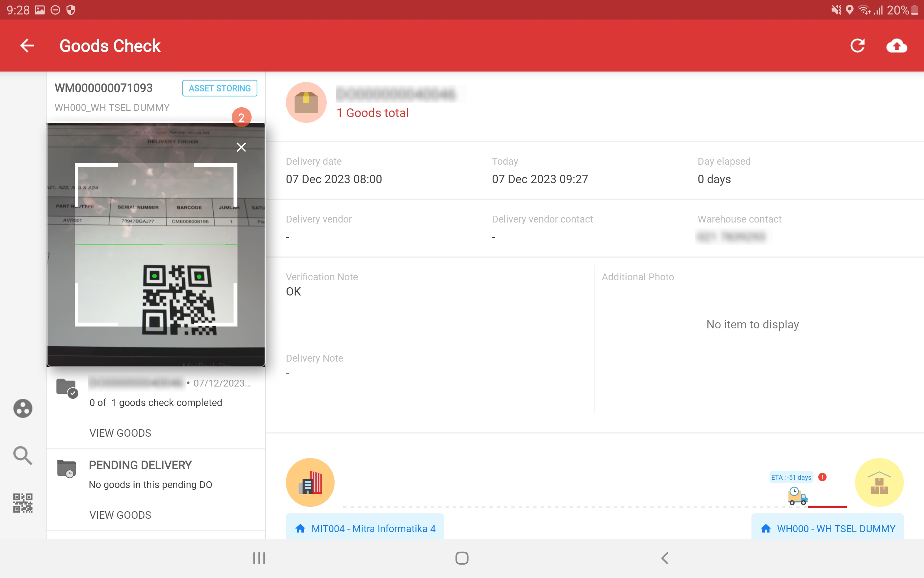The image size is (924, 578).
Task: Open search from the sidebar magnifier
Action: pyautogui.click(x=23, y=455)
